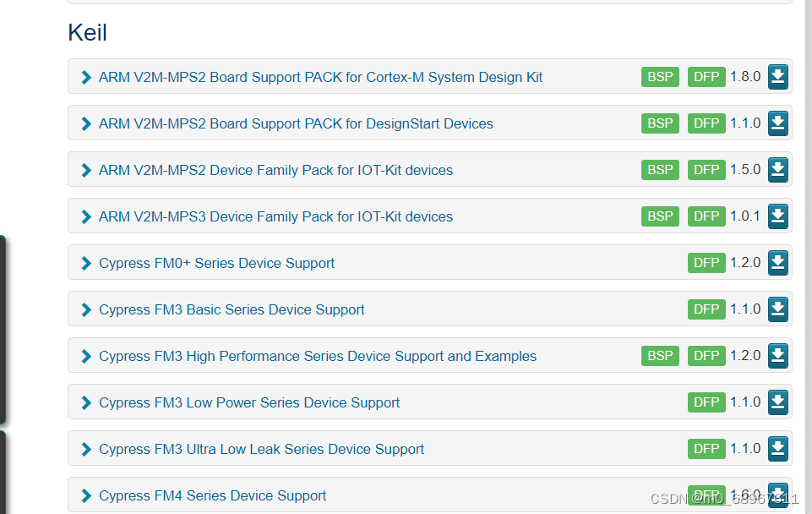This screenshot has height=514, width=812.
Task: Expand Cypress FM4 Series Device Support row
Action: [x=86, y=496]
